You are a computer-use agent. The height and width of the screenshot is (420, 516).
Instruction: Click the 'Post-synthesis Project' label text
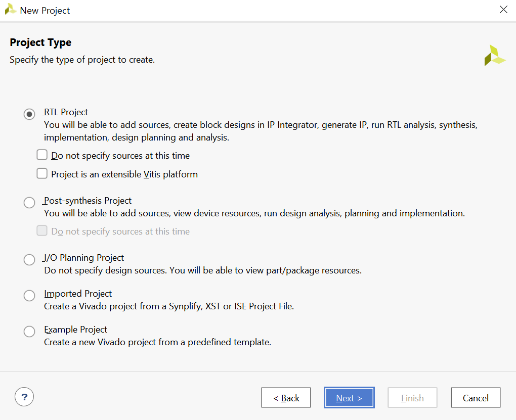[88, 201]
